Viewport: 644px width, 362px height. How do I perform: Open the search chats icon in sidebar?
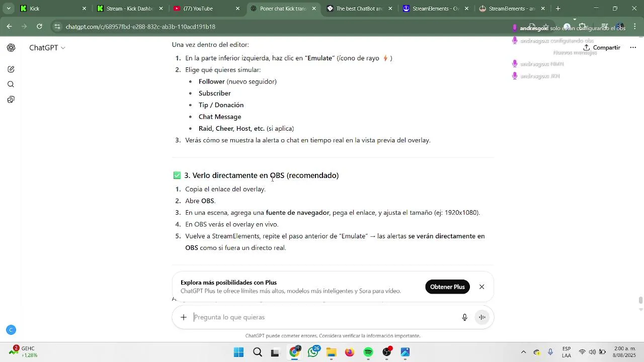11,84
